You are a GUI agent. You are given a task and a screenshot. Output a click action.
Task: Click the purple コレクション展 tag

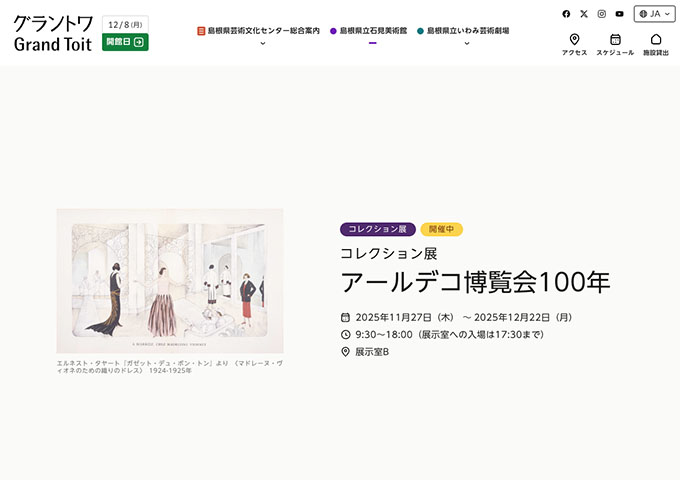[378, 229]
